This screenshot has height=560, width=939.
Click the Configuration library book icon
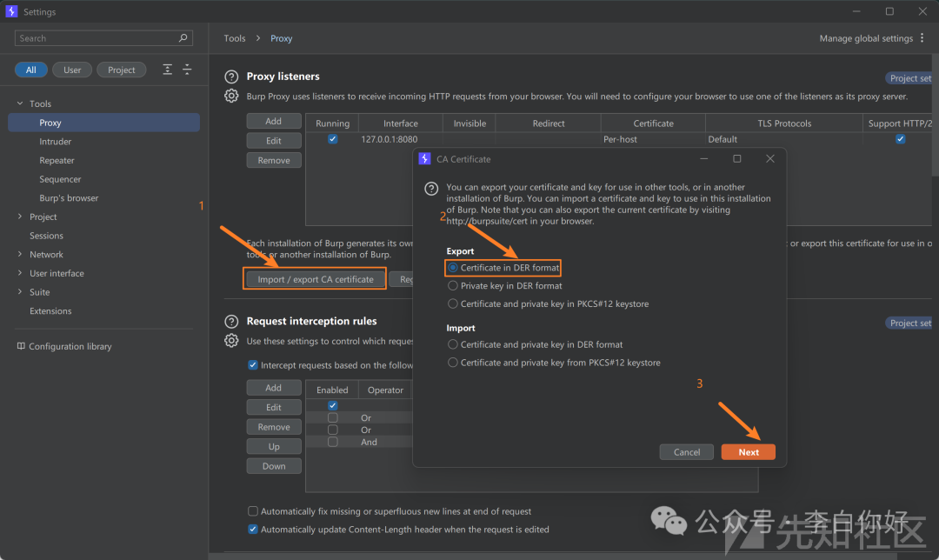(x=21, y=346)
